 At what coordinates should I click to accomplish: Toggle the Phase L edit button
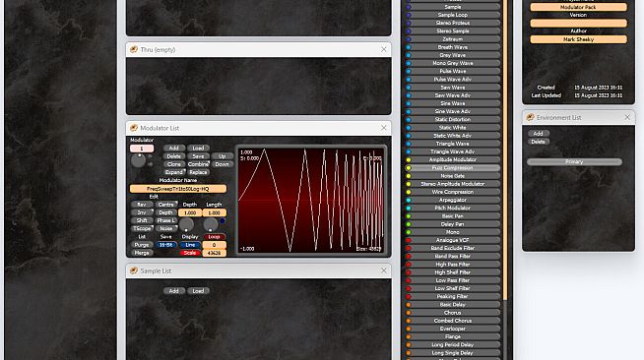166,220
